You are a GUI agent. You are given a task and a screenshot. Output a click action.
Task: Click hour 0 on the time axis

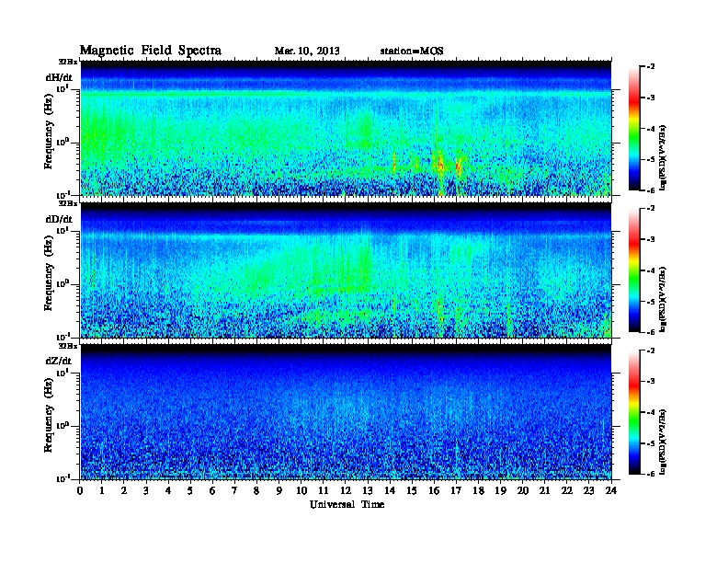(x=80, y=491)
